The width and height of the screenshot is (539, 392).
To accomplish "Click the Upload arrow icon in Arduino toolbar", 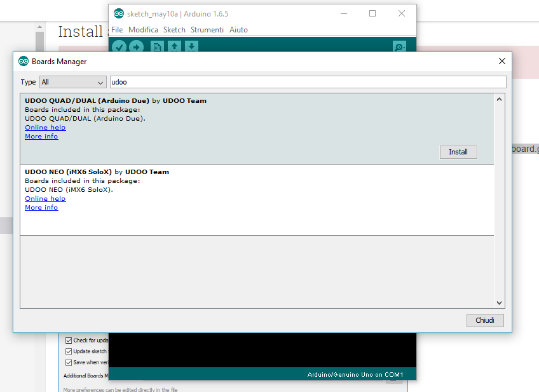I will coord(137,47).
